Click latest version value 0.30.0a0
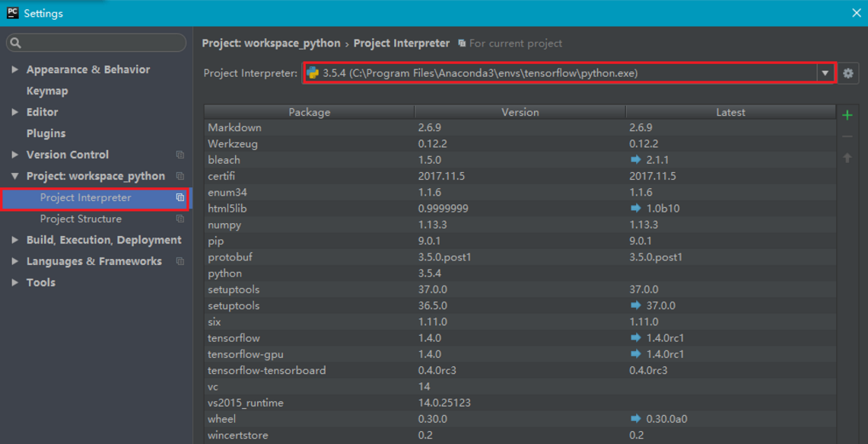868x444 pixels. point(666,419)
